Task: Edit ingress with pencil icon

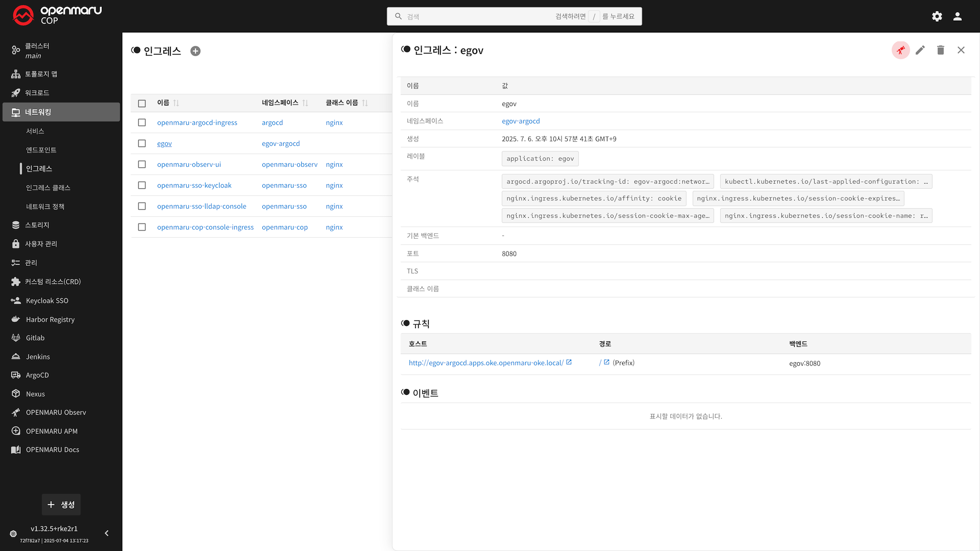Action: (x=920, y=50)
